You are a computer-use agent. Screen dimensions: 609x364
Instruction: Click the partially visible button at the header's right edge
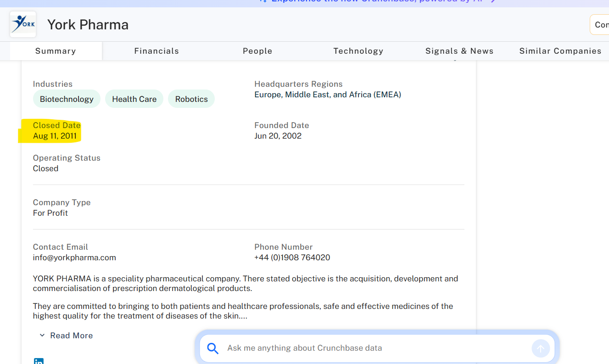click(x=599, y=25)
